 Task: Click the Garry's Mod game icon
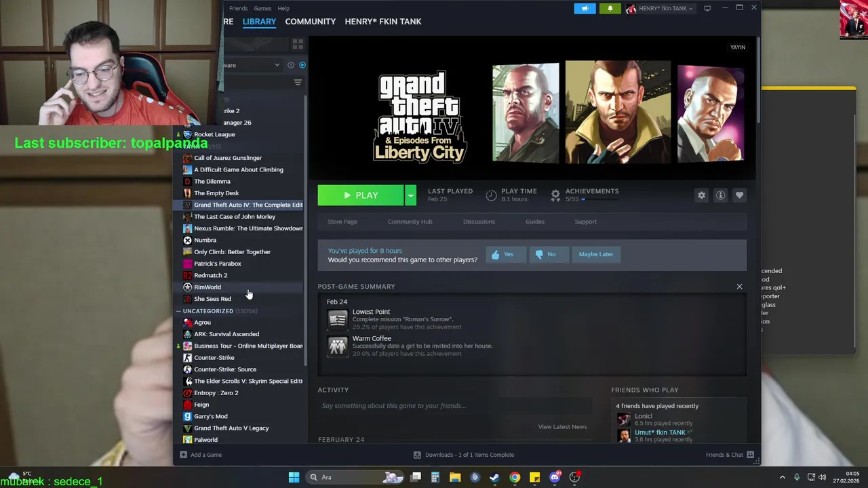[188, 416]
